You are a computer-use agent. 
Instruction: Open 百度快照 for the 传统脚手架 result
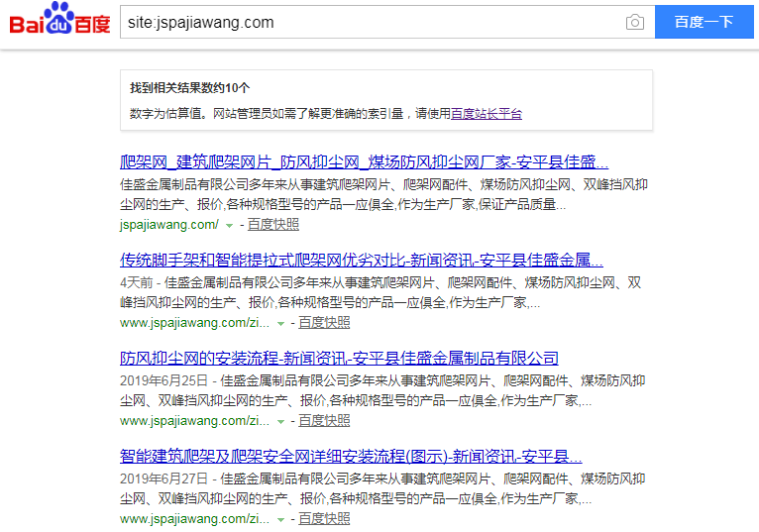[324, 323]
